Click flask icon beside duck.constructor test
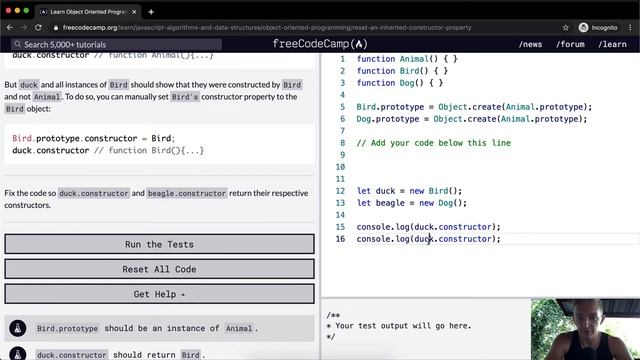Image resolution: width=640 pixels, height=360 pixels. tap(18, 354)
